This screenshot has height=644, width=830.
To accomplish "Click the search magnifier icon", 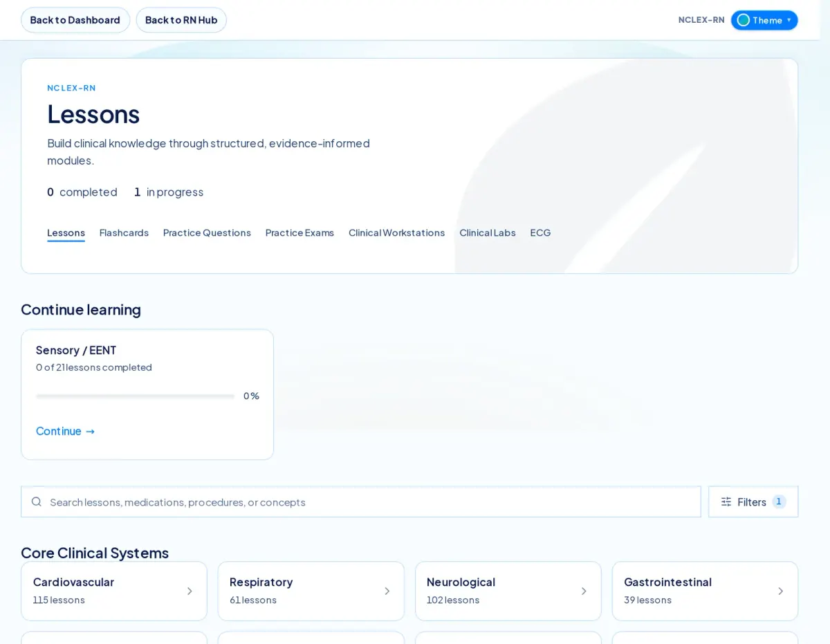I will pos(37,502).
